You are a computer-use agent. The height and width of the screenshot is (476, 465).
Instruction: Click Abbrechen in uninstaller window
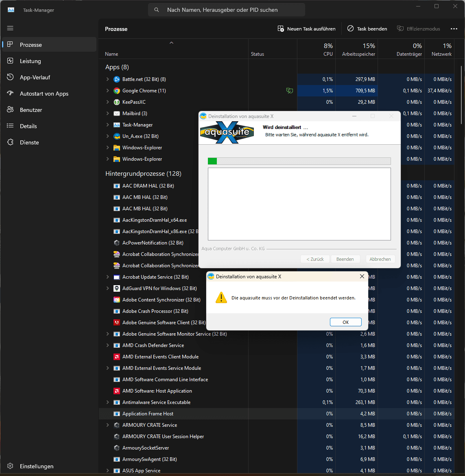coord(380,259)
